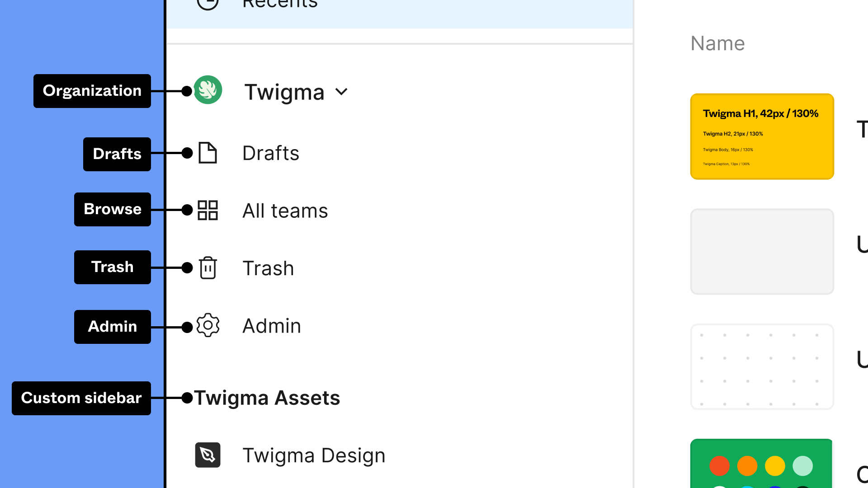Click the yellow typography thumbnail card

click(762, 136)
